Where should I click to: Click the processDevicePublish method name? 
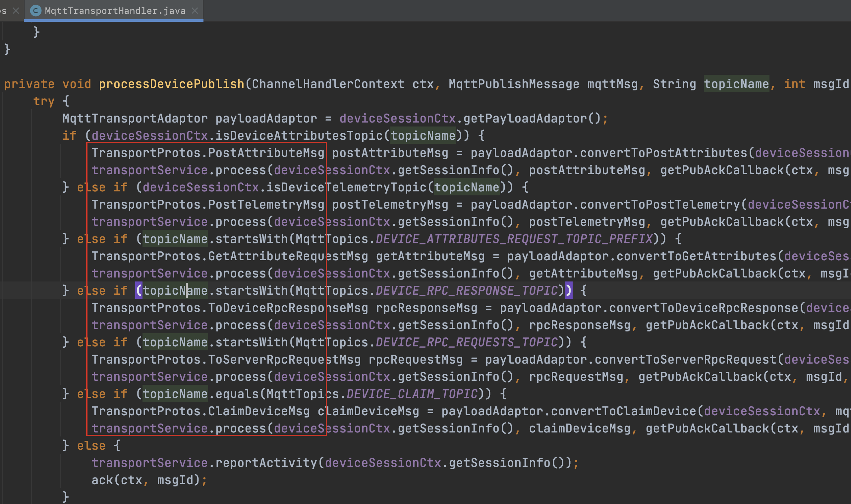[x=171, y=84]
